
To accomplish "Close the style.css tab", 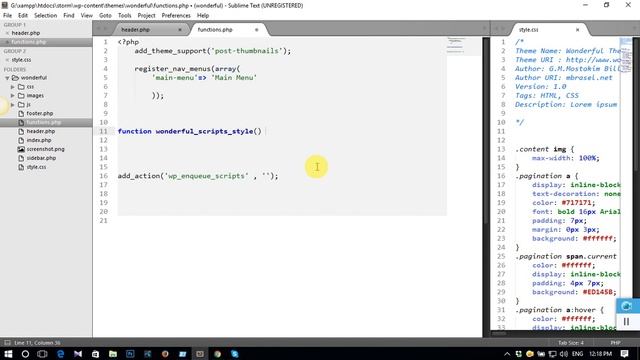I will [578, 30].
